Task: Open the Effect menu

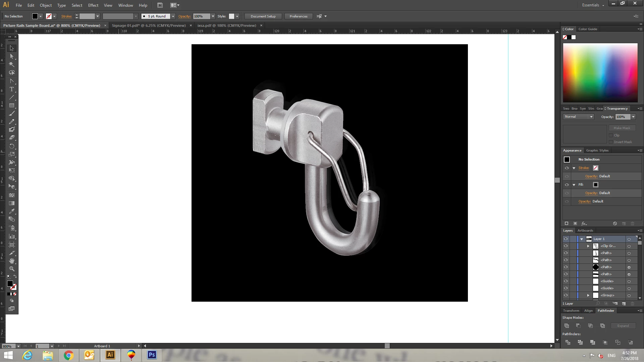Action: pos(93,5)
